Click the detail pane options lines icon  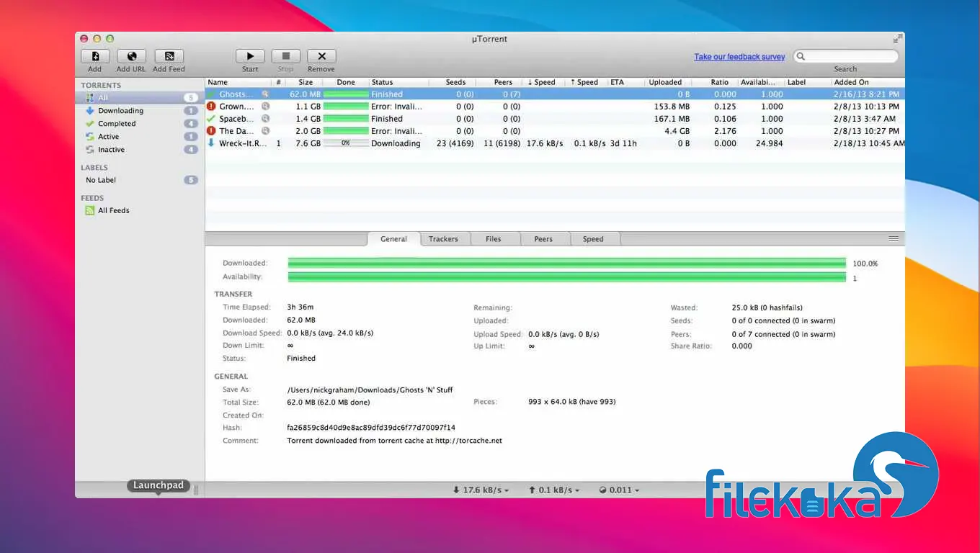(894, 238)
